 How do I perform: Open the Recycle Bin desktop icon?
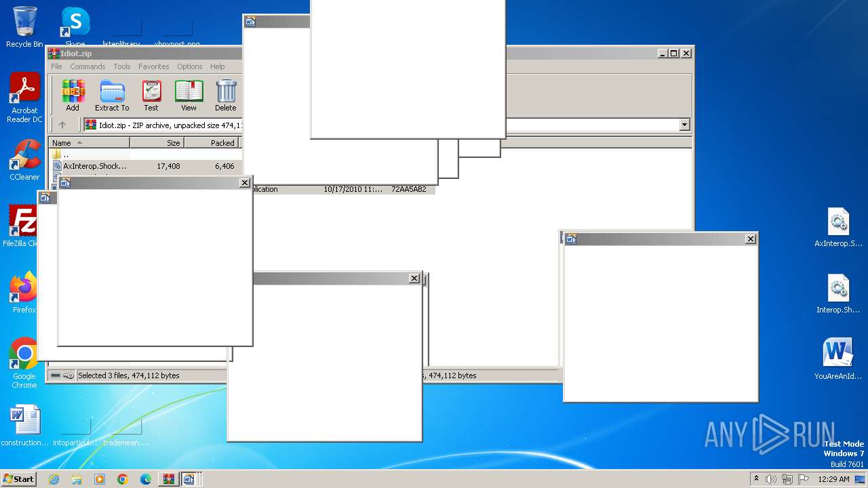(24, 27)
